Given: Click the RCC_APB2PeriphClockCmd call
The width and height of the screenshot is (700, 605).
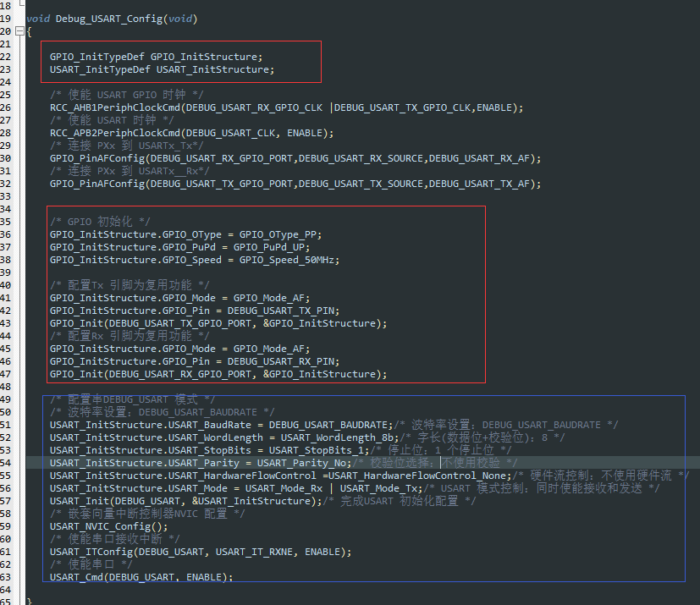Looking at the screenshot, I should point(191,133).
